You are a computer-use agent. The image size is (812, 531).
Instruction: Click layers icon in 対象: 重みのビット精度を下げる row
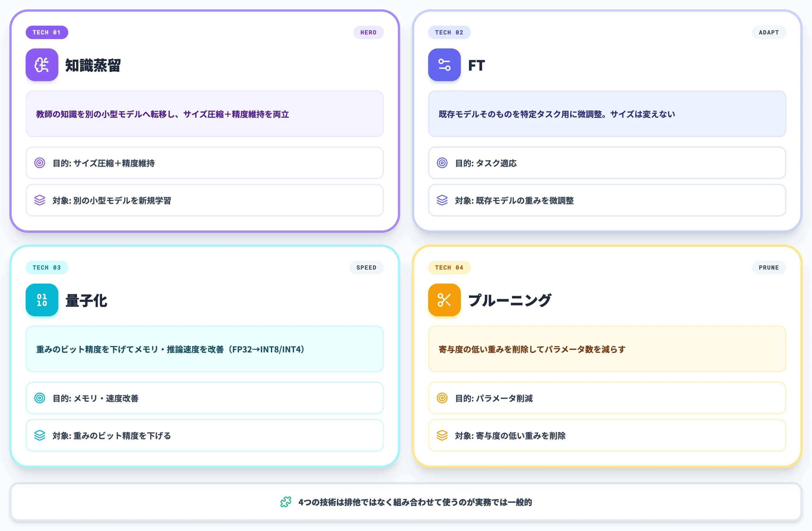coord(40,435)
